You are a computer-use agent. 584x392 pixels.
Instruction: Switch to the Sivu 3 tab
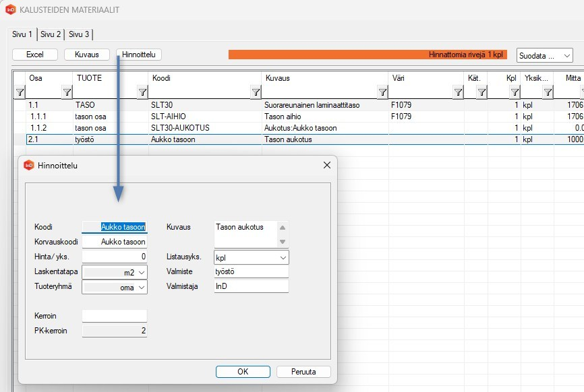[80, 34]
